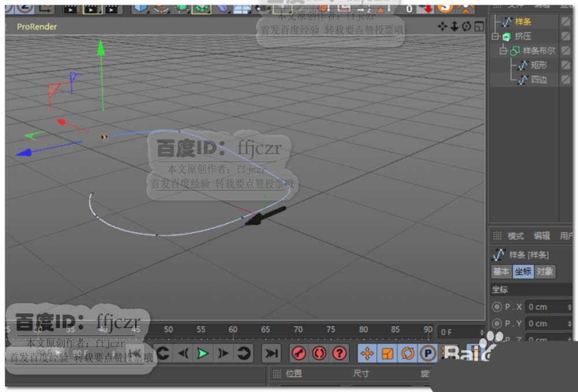This screenshot has height=392, width=578.
Task: Select the 矩形 rectangle spline object
Action: (539, 65)
